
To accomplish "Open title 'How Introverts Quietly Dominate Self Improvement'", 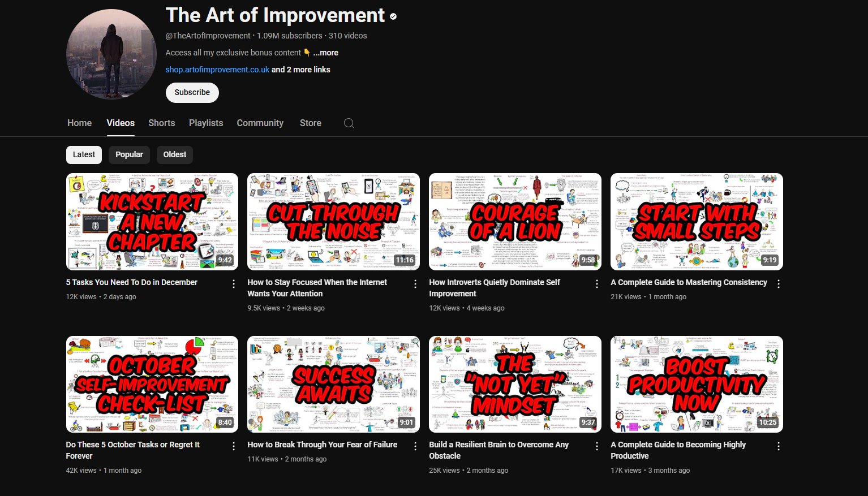I will coord(495,288).
